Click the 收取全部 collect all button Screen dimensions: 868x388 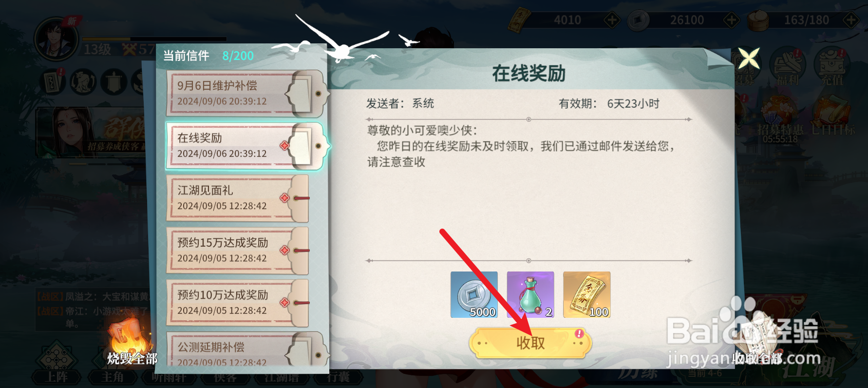(758, 341)
